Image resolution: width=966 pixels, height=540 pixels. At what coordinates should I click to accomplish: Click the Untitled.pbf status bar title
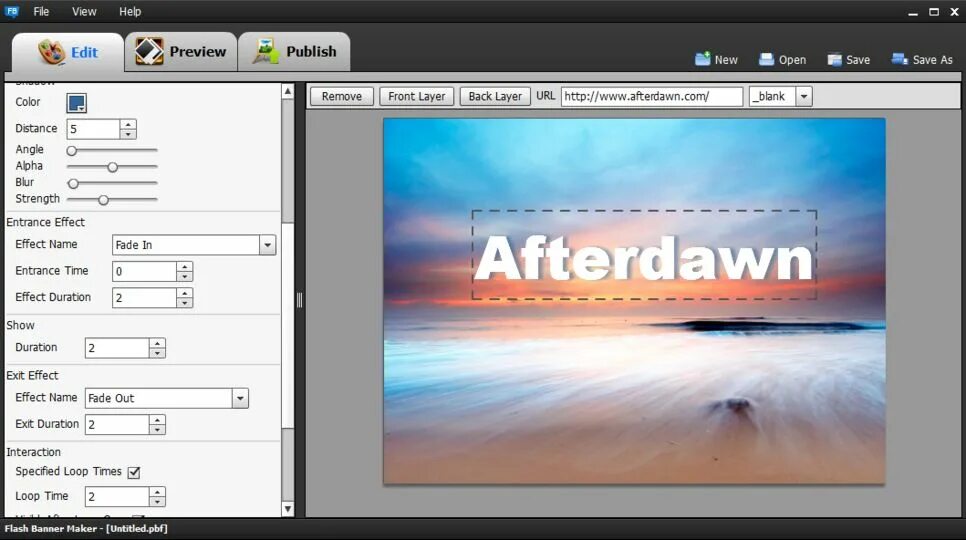click(x=137, y=528)
